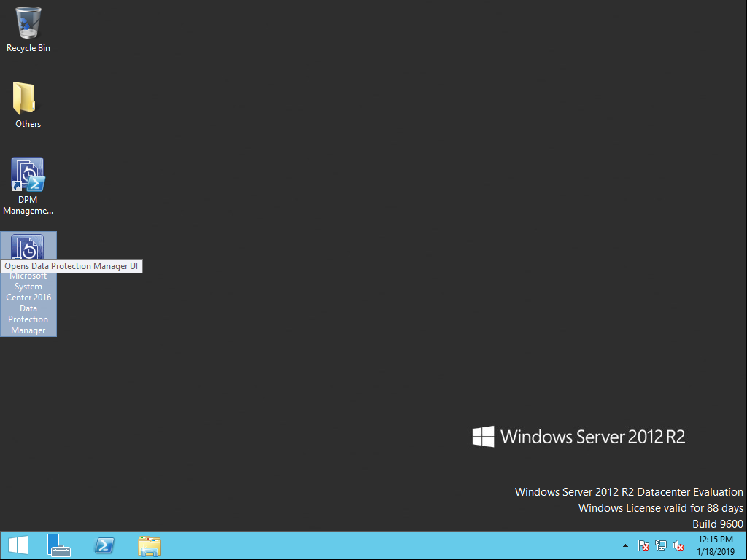This screenshot has height=560, width=747.
Task: Open Action Center via the flag tray icon
Action: (643, 545)
